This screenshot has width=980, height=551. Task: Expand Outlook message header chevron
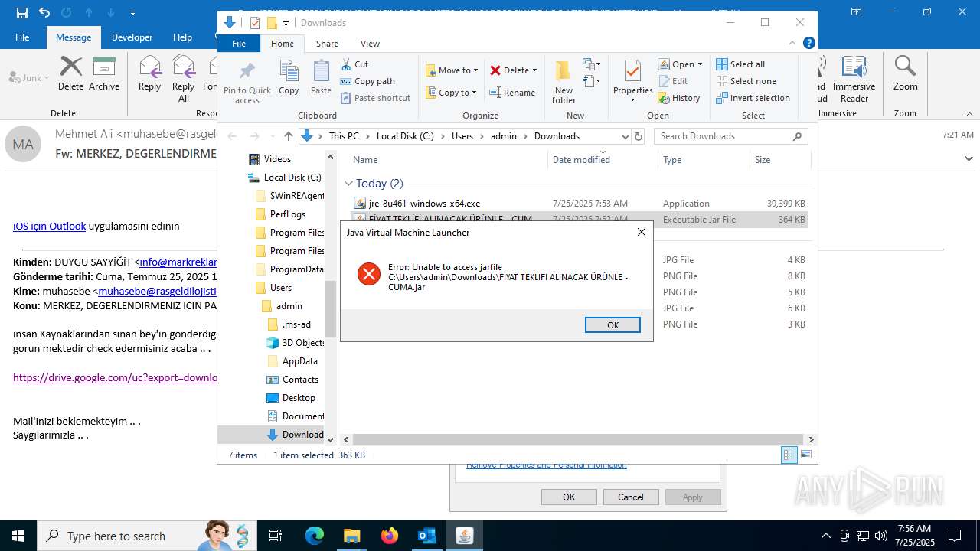point(969,159)
